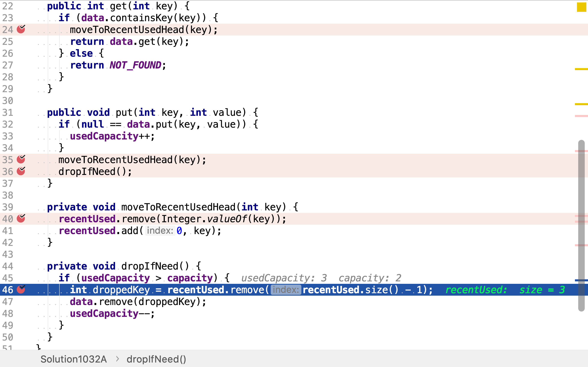Toggle off breakpoint at line 36
Screen dimensions: 588x367
(x=21, y=171)
